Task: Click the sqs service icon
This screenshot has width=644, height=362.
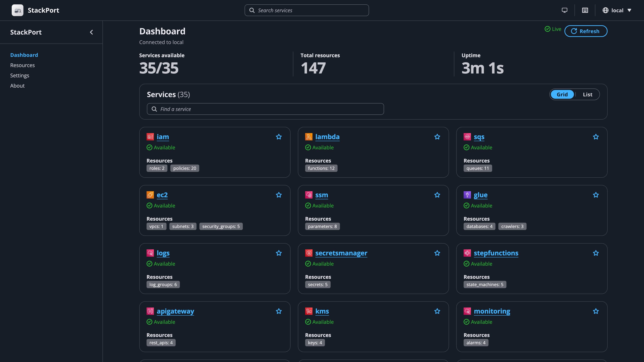Action: 467,137
